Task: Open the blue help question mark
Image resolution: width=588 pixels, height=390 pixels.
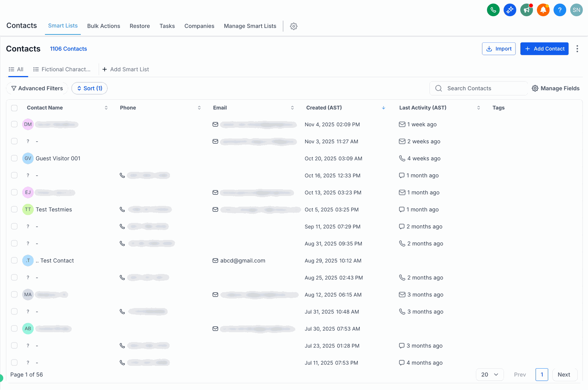Action: pos(559,10)
